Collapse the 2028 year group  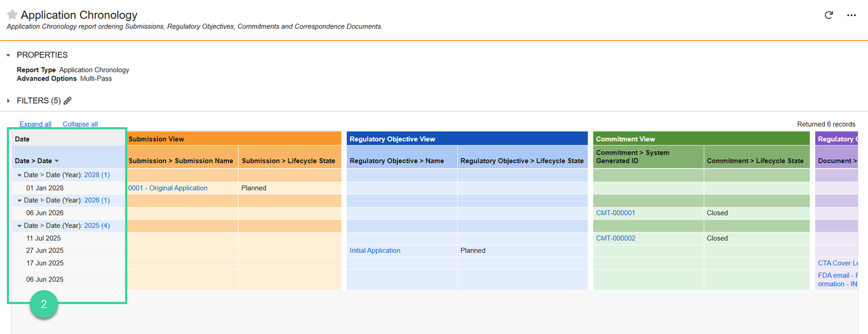pos(19,175)
